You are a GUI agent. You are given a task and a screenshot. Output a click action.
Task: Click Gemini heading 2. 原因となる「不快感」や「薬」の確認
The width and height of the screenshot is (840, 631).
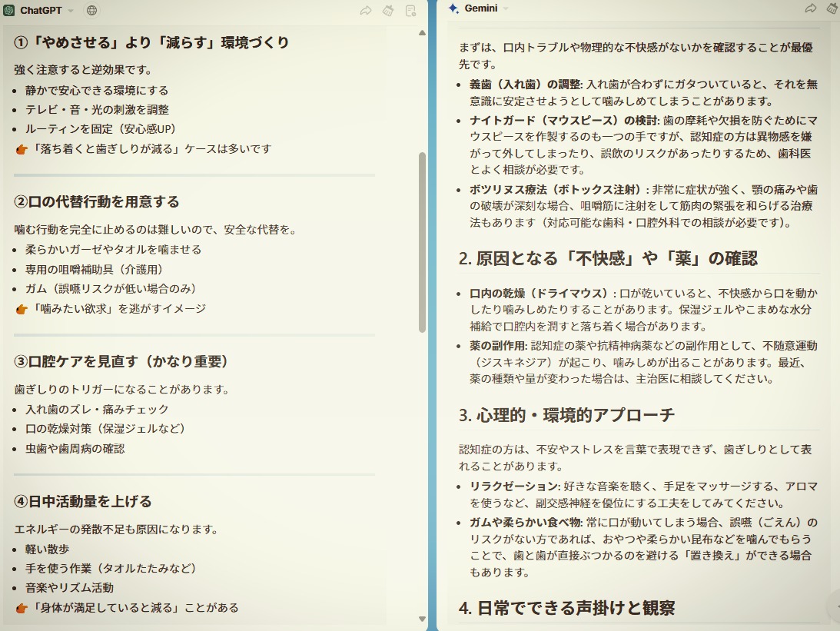coord(608,259)
